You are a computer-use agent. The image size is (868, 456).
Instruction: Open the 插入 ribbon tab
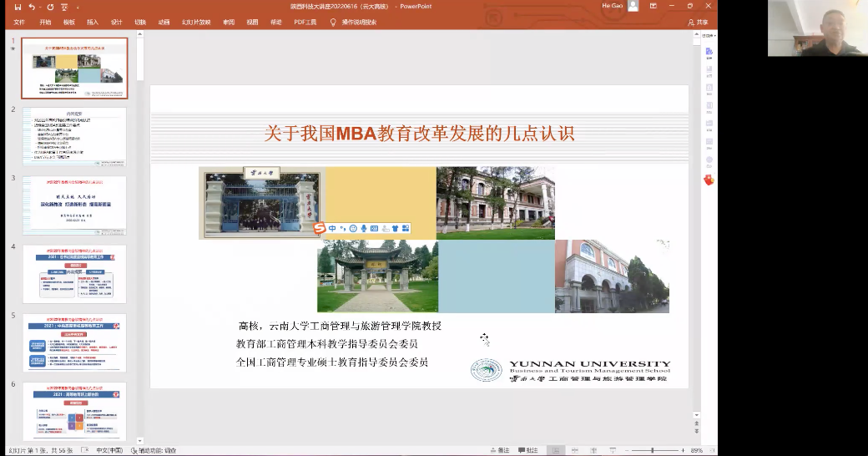(93, 23)
